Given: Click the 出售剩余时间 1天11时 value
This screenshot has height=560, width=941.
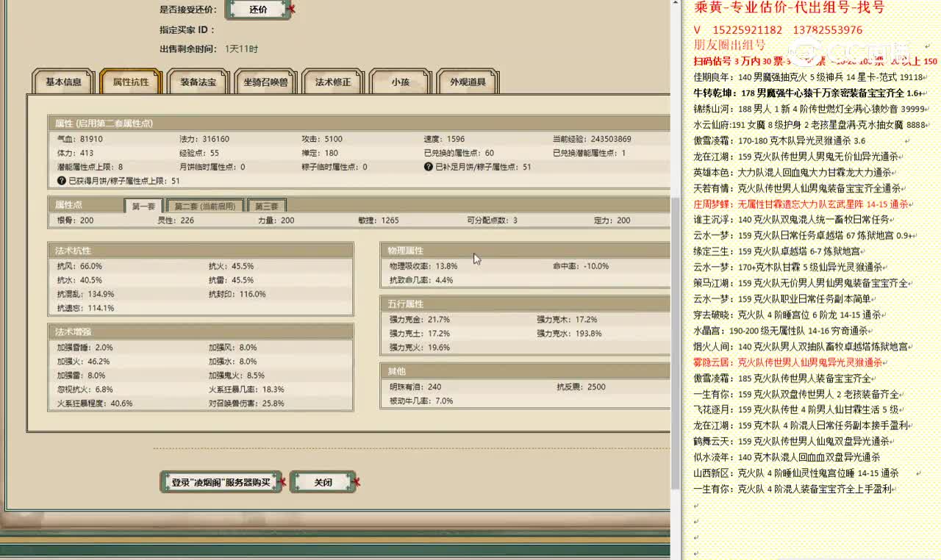Looking at the screenshot, I should coord(241,49).
